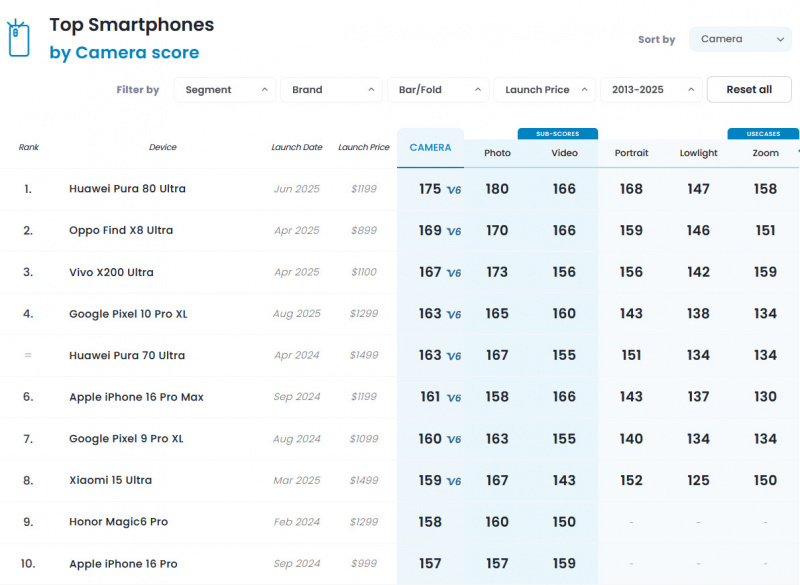Viewport: 800px width, 585px height.
Task: Select the Video sub-score column header
Action: click(564, 153)
